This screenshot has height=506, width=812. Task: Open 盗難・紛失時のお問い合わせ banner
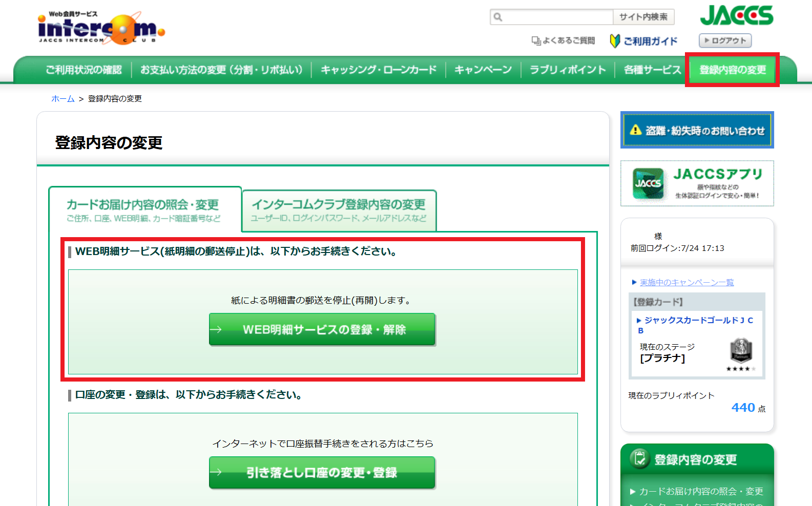pyautogui.click(x=697, y=130)
